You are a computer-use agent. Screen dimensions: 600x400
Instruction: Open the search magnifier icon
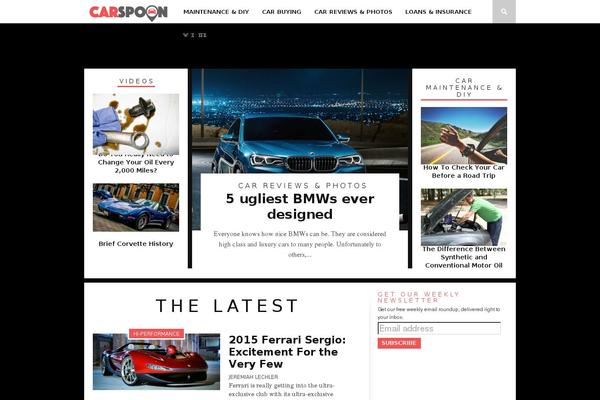tap(504, 12)
